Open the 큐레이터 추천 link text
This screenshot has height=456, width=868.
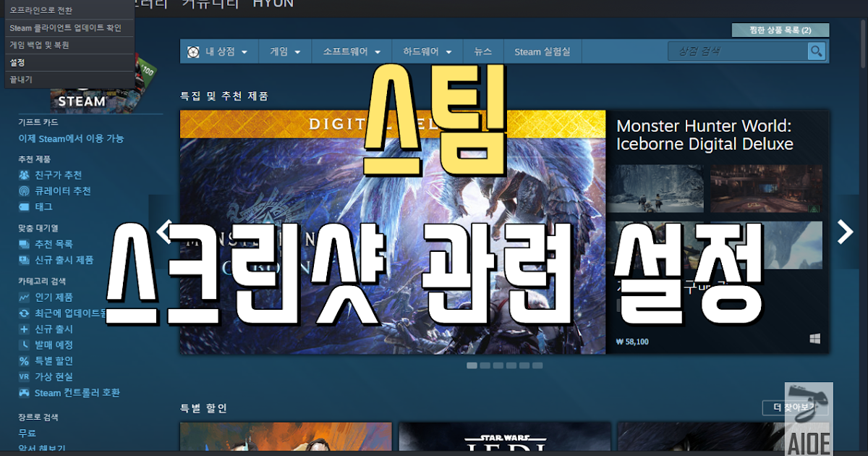point(63,191)
